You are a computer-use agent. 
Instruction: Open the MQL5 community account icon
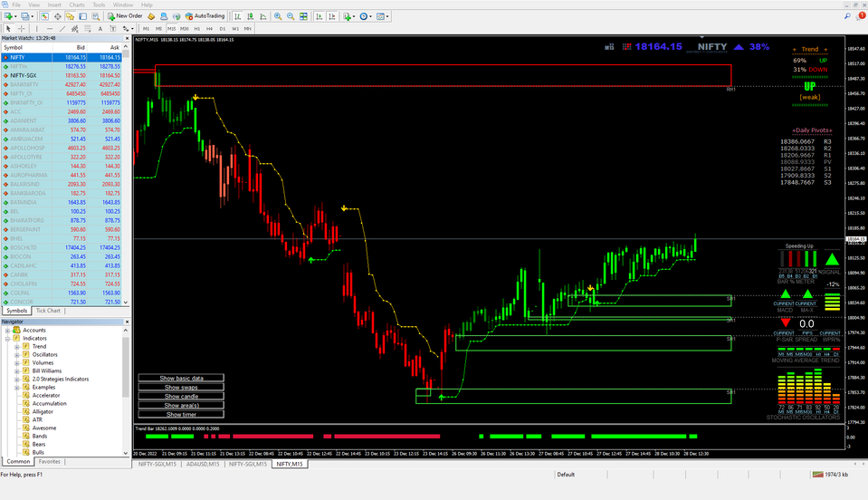coord(164,16)
